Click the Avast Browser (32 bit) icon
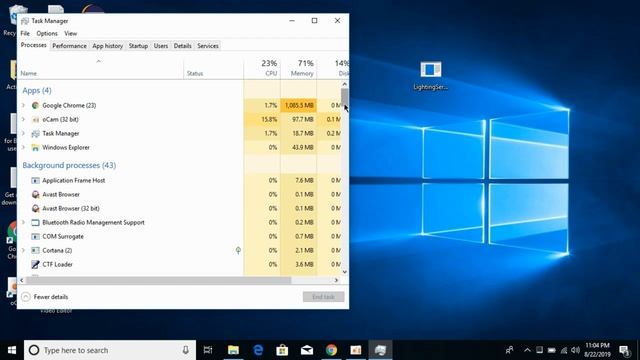The width and height of the screenshot is (640, 360). (x=36, y=208)
